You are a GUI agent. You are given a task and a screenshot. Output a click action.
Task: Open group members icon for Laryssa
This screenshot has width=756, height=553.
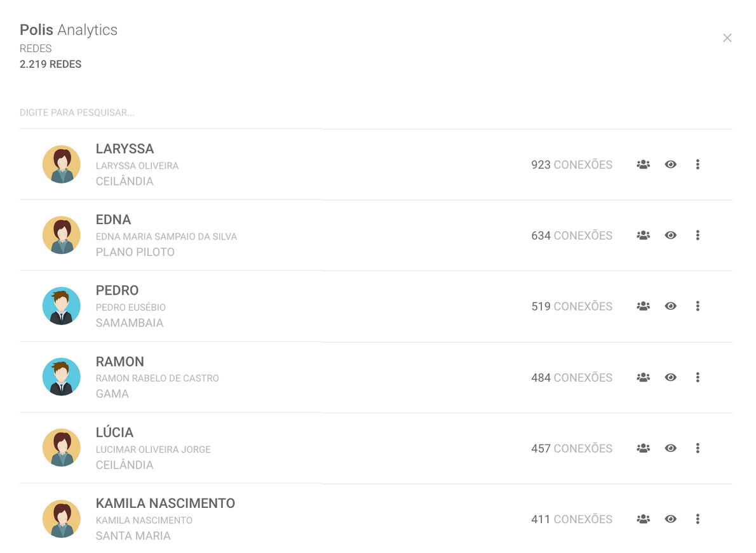tap(643, 164)
